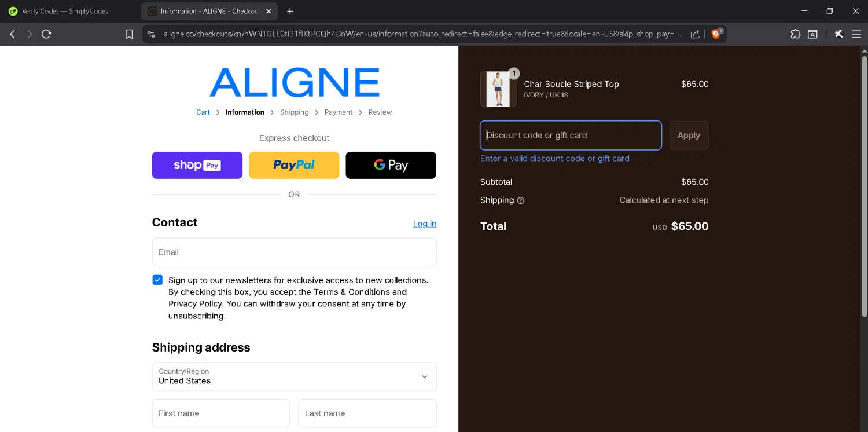Click the 'Char Boucle Striped Top' product name
This screenshot has width=868, height=432.
(x=571, y=84)
